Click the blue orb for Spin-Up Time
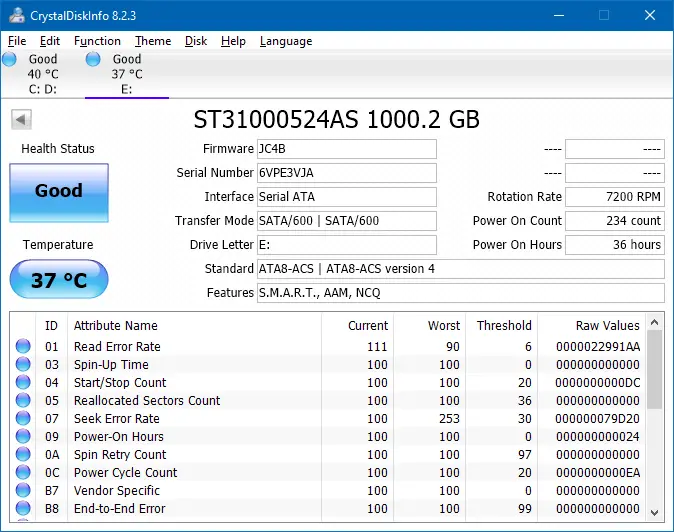 click(23, 364)
